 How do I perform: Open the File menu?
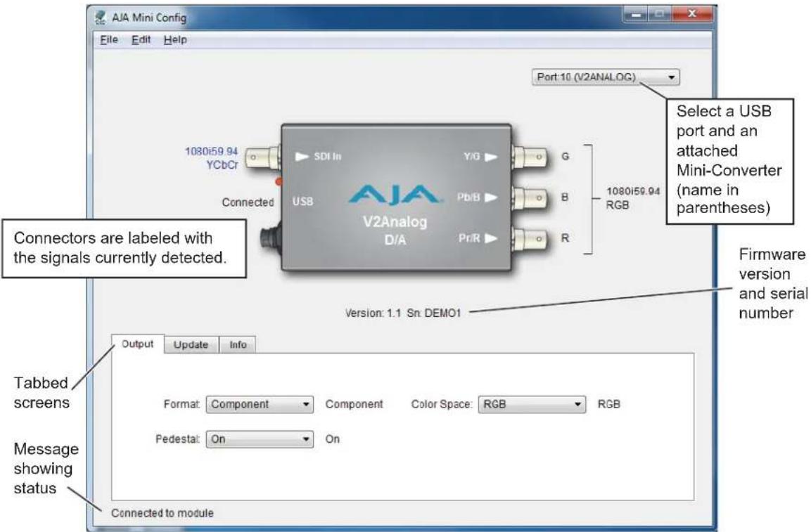pos(109,40)
